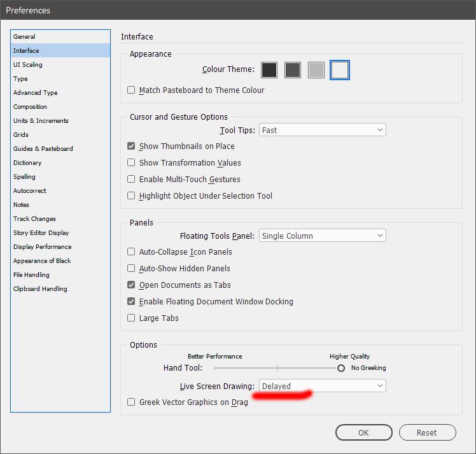The height and width of the screenshot is (454, 476).
Task: Click the Hand Tool slider handle
Action: point(341,368)
